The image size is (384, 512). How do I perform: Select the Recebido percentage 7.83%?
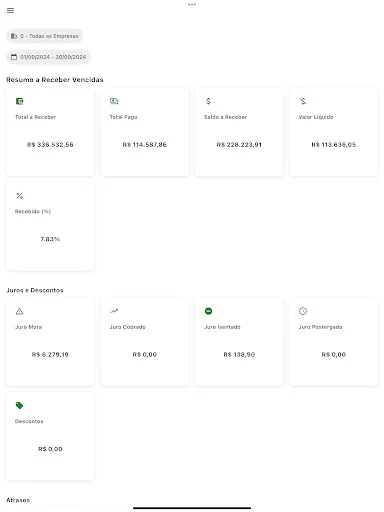50,239
